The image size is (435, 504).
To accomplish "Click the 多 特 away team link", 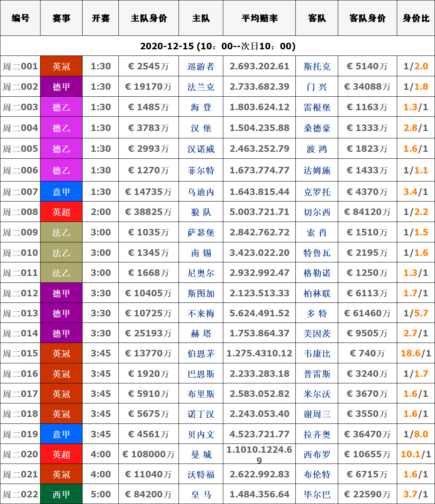I will point(317,314).
